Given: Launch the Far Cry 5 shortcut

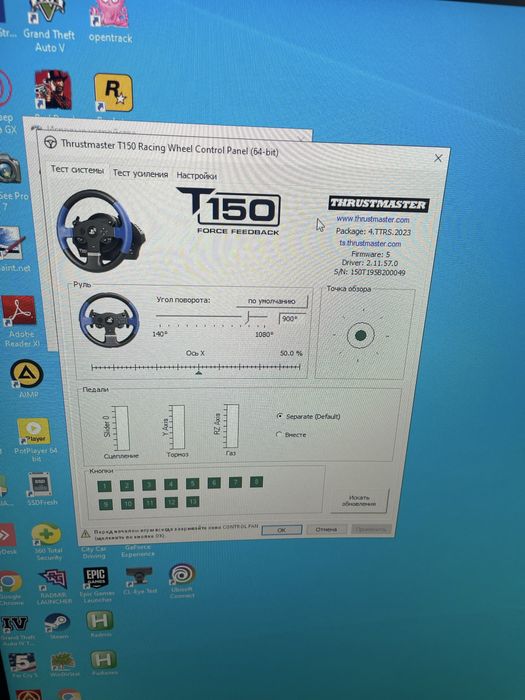Looking at the screenshot, I should pos(22,665).
